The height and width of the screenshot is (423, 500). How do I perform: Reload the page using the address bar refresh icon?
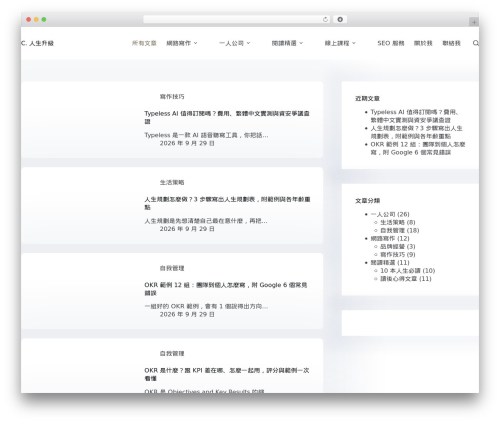pos(325,20)
